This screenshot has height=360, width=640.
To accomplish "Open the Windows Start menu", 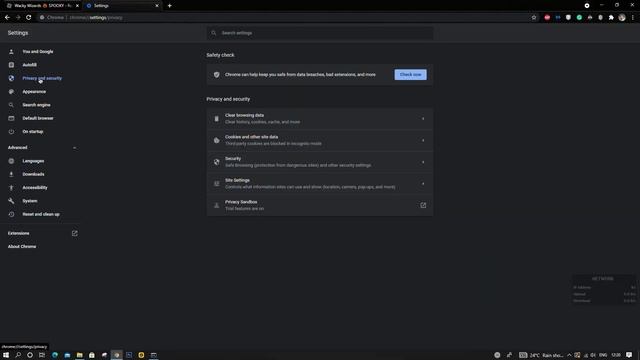I will tap(6, 355).
